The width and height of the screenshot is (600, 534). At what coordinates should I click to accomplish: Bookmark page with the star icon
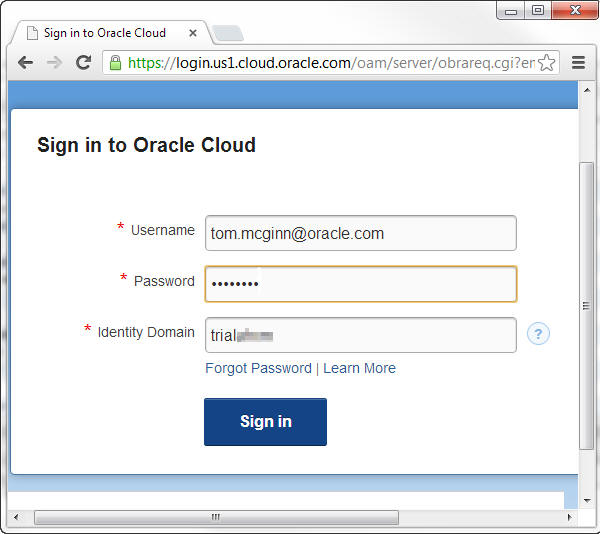pyautogui.click(x=546, y=63)
